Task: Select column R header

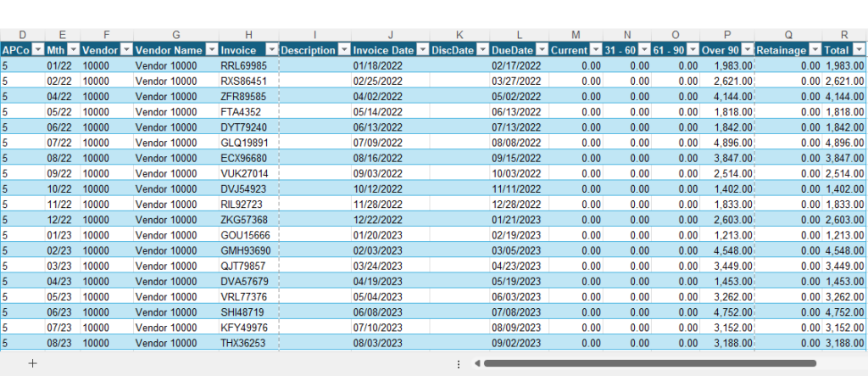Action: (x=844, y=35)
